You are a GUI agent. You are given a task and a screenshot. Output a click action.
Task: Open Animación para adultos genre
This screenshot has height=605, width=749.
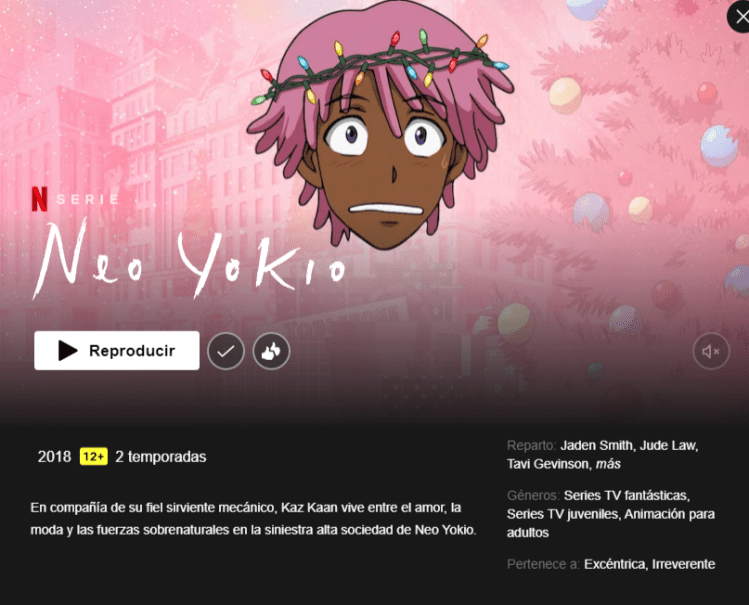pyautogui.click(x=611, y=523)
